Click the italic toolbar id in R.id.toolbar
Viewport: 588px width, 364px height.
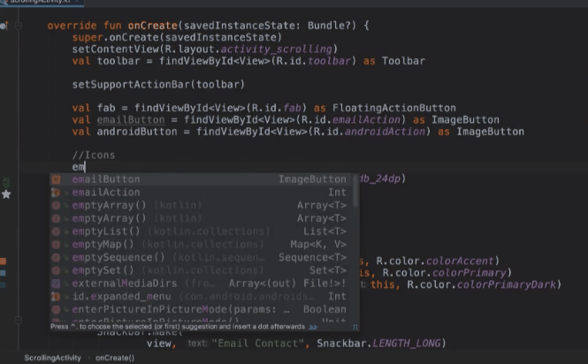click(329, 61)
